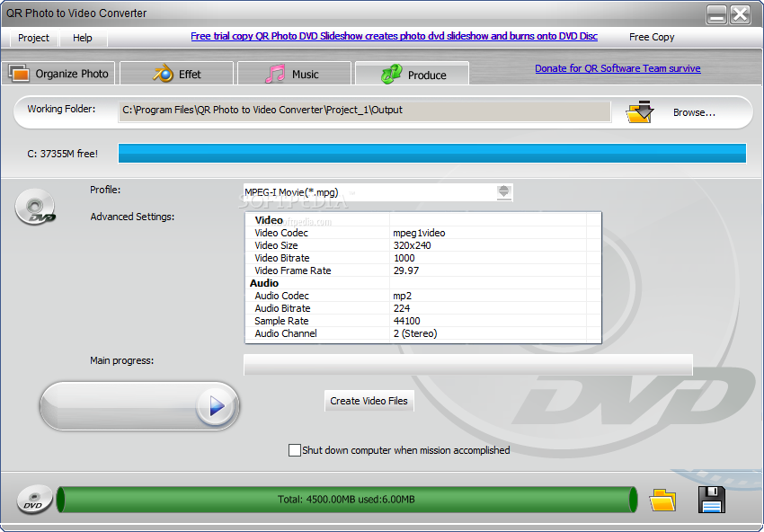Open the Profile dropdown MPEG-I Movie
The height and width of the screenshot is (532, 764).
(378, 192)
